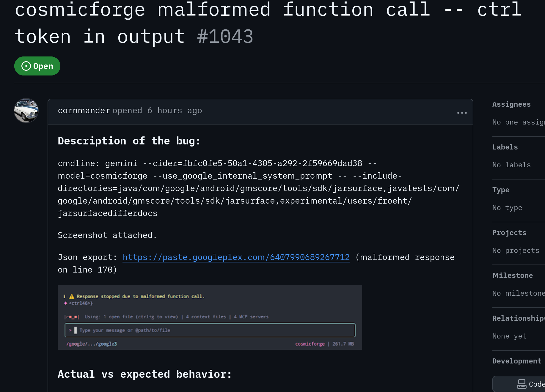The width and height of the screenshot is (545, 392).
Task: Open cornmander's profile avatar picture
Action: tap(26, 111)
